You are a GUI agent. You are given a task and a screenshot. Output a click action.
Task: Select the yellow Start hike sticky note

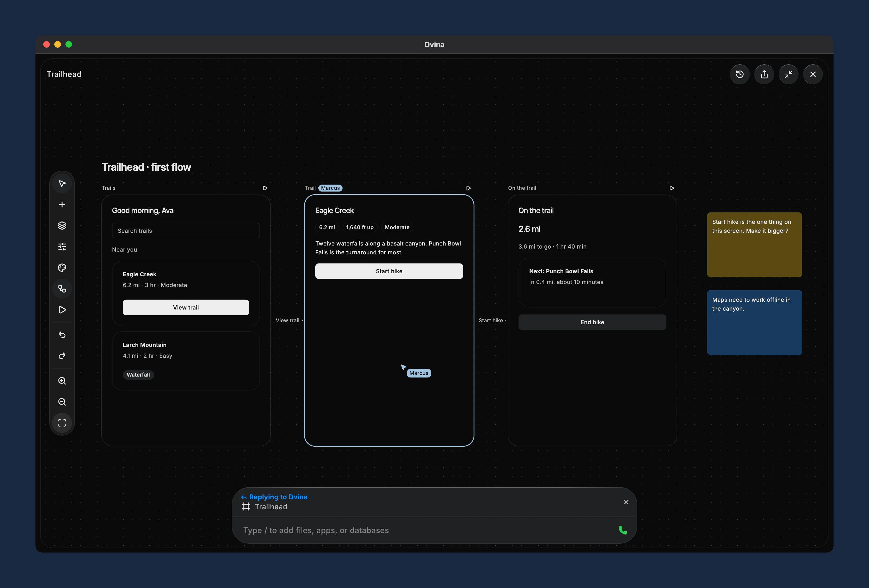[x=754, y=244]
